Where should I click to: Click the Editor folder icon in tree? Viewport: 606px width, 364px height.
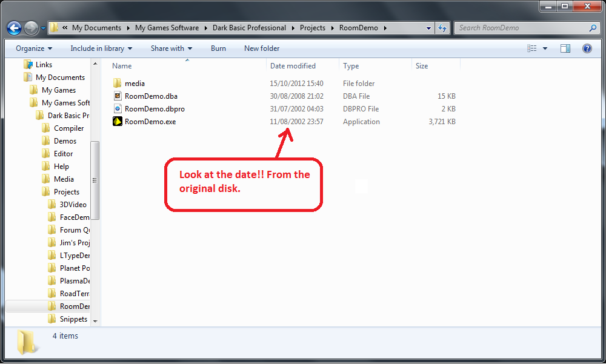click(46, 154)
